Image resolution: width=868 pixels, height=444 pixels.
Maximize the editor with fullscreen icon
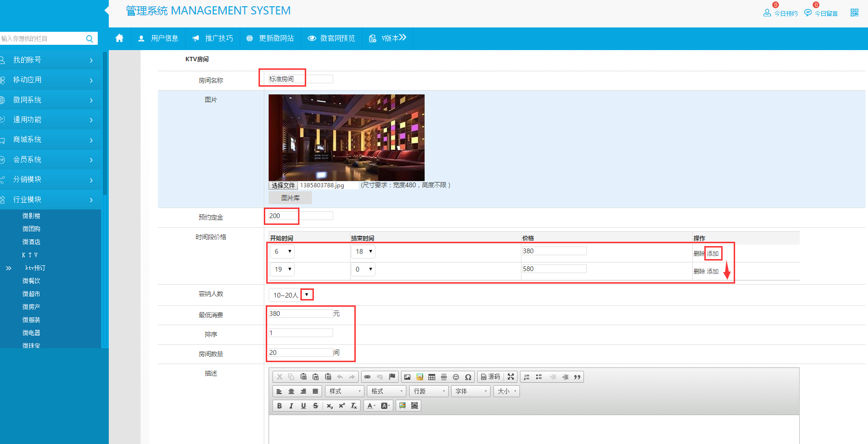[511, 377]
